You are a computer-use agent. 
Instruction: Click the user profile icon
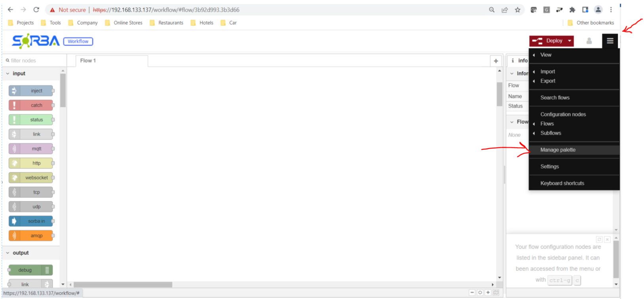coord(589,41)
